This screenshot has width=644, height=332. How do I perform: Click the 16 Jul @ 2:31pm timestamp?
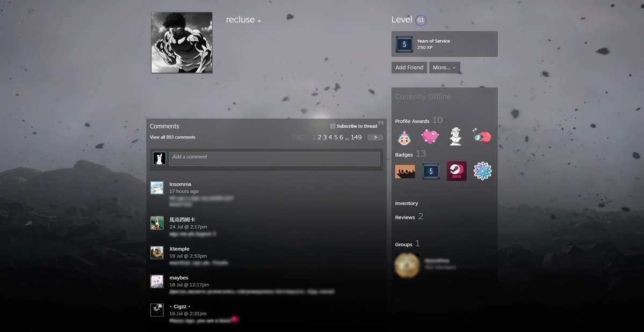coord(188,314)
